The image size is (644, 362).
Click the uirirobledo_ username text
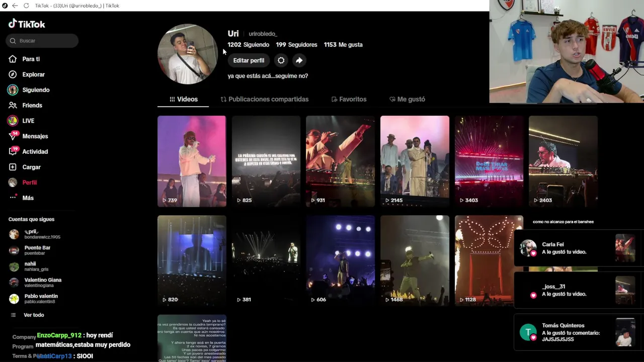[263, 34]
